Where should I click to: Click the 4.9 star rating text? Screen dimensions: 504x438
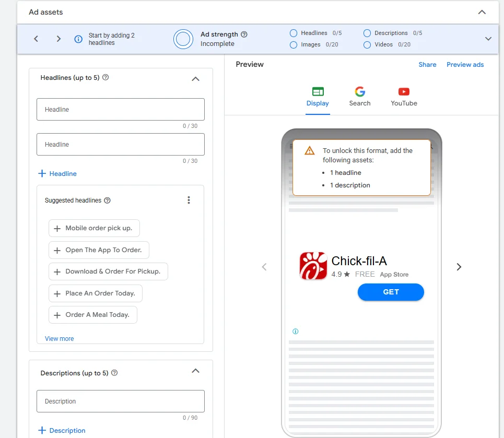tap(341, 275)
